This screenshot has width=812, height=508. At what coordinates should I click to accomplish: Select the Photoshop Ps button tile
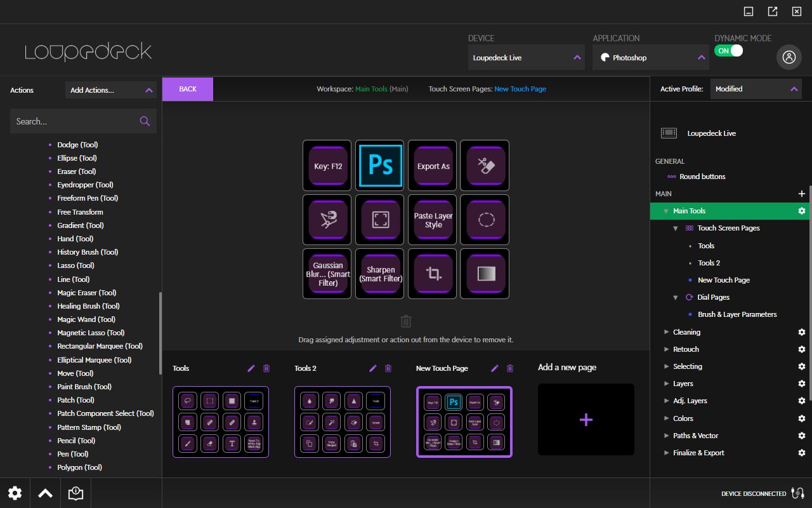(379, 166)
